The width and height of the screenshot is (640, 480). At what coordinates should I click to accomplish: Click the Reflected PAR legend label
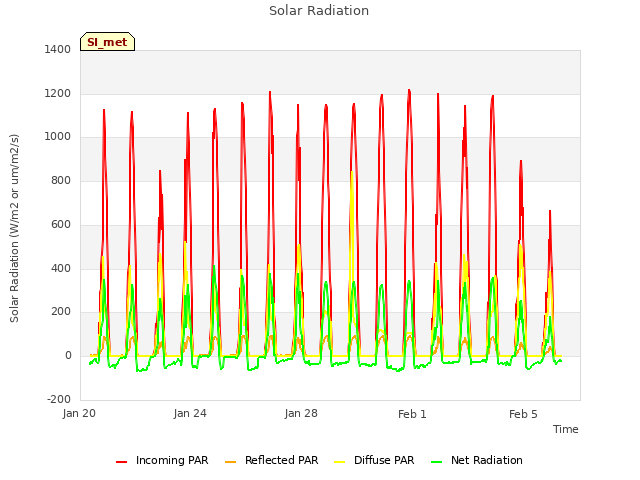281,460
